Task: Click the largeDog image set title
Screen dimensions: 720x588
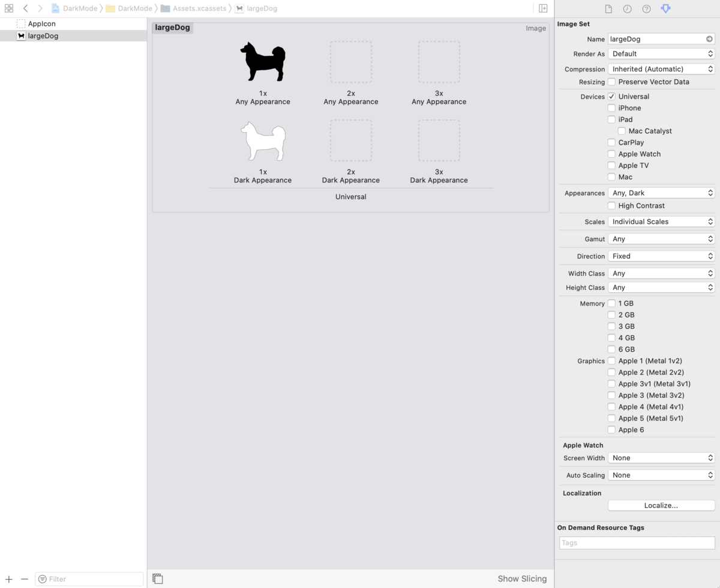Action: (x=173, y=28)
